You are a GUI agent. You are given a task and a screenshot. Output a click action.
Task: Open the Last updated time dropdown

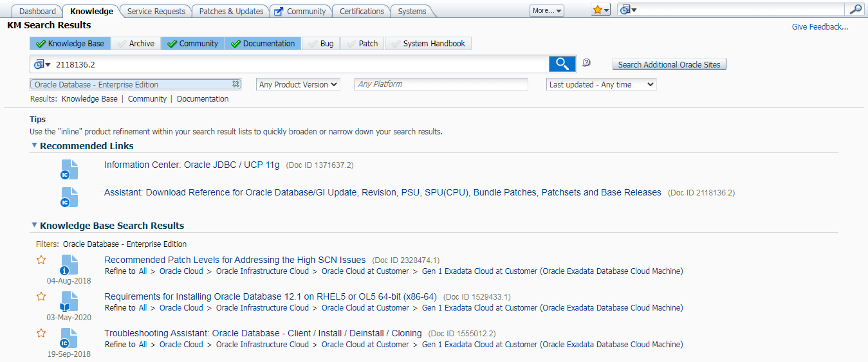pos(601,84)
